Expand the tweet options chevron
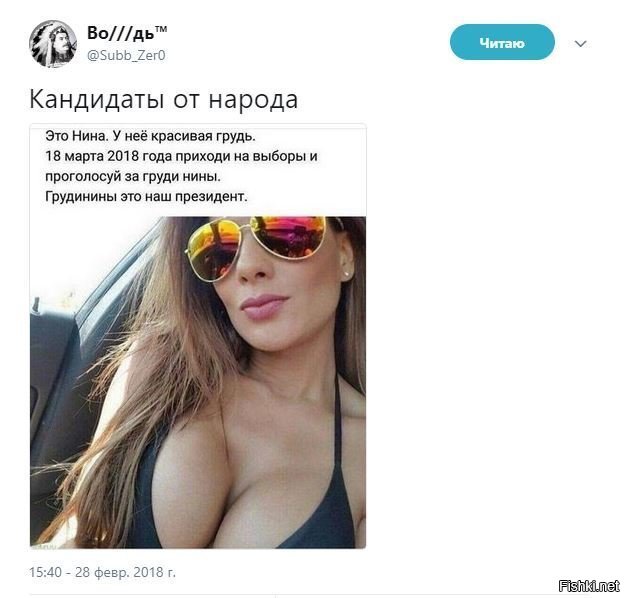625x598 pixels. click(581, 43)
